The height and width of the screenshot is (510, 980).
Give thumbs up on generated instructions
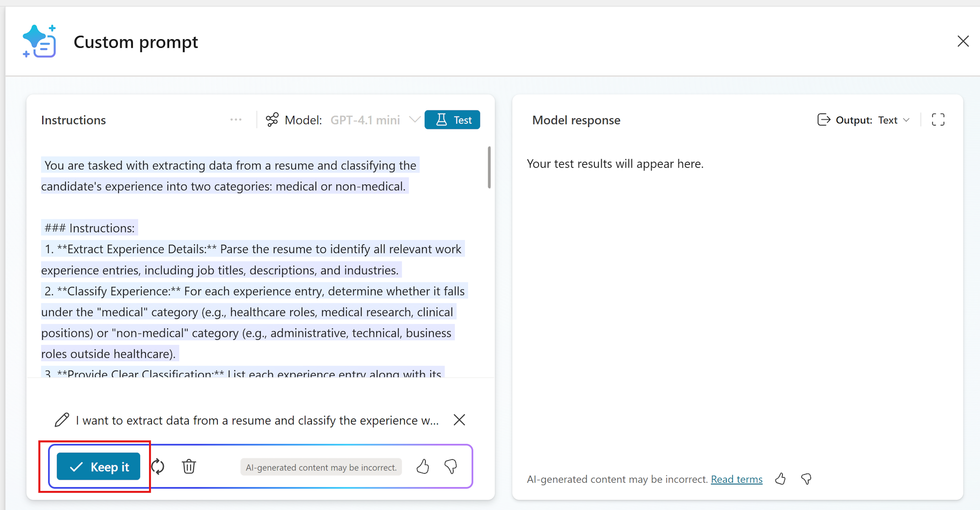pyautogui.click(x=423, y=466)
